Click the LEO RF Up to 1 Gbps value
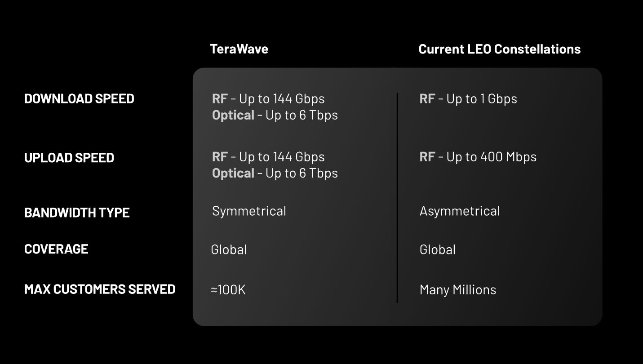The image size is (643, 364). (x=468, y=99)
